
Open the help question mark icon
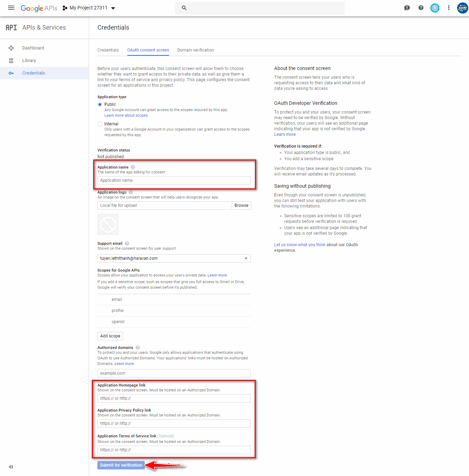[x=421, y=8]
